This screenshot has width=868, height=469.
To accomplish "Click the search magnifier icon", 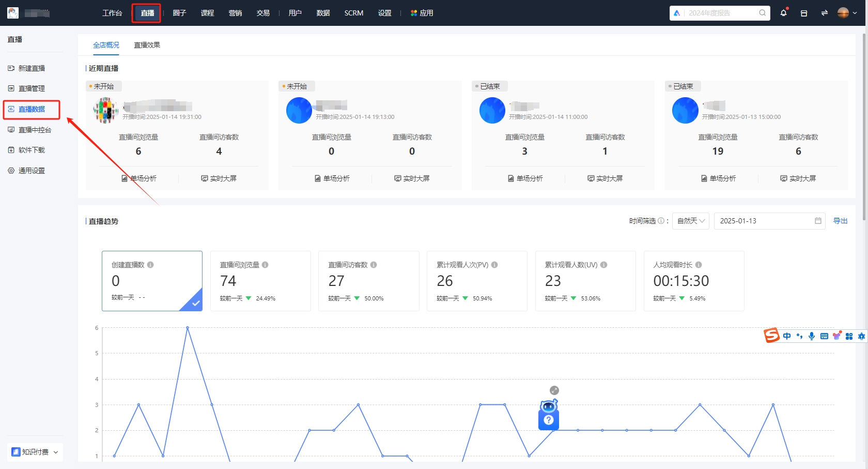I will pyautogui.click(x=762, y=13).
